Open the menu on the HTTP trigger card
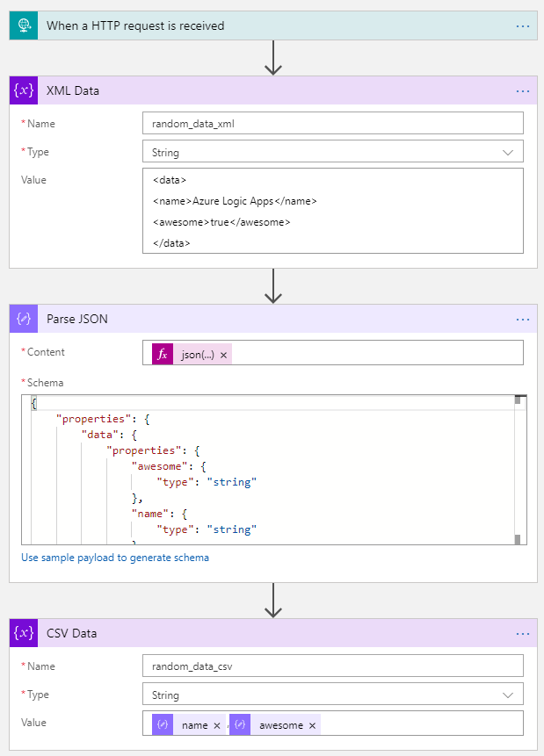 522,25
